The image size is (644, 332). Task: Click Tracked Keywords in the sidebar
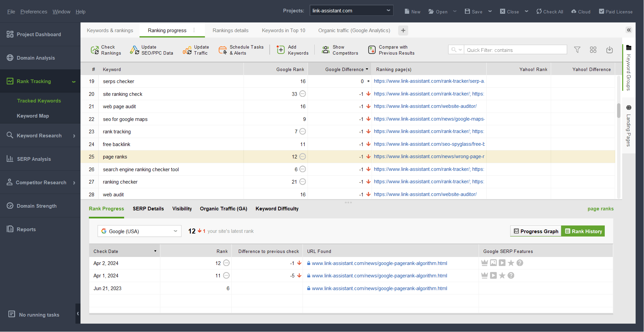click(x=39, y=101)
